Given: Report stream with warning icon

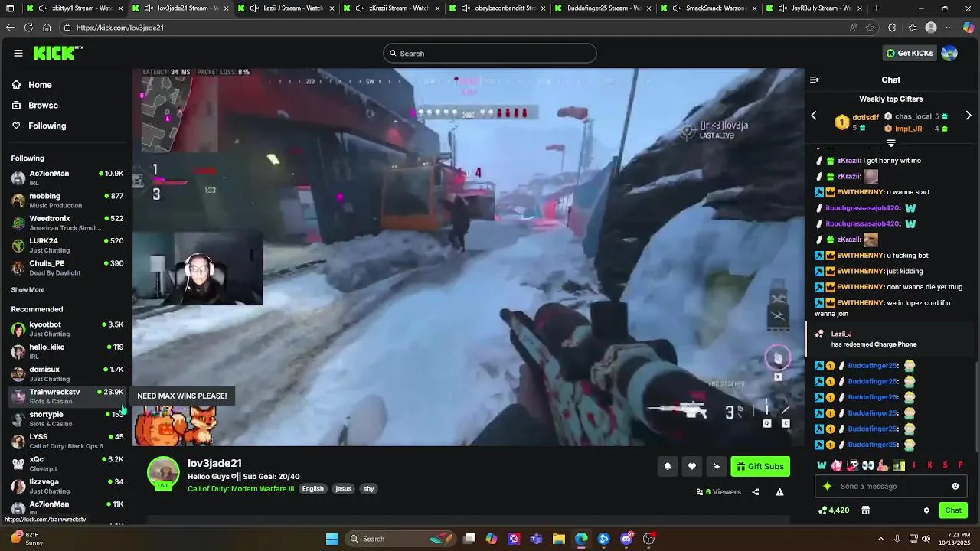Looking at the screenshot, I should [x=780, y=492].
